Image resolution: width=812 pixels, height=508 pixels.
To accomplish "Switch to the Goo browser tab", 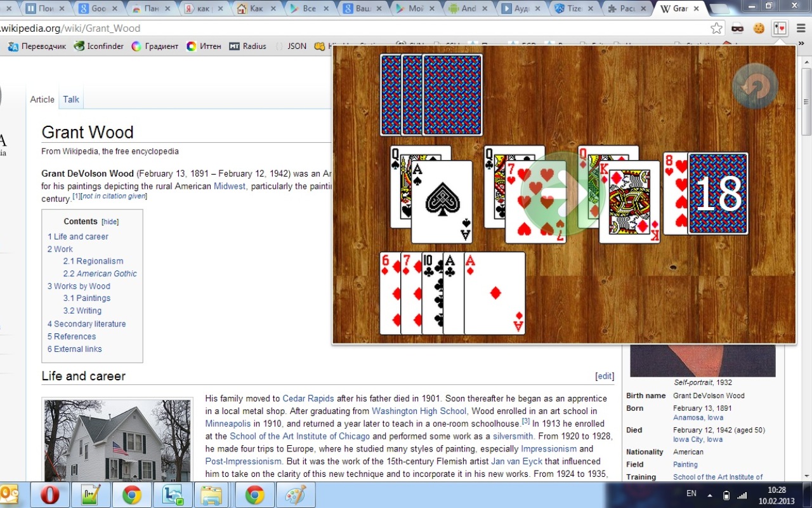I will [x=98, y=8].
